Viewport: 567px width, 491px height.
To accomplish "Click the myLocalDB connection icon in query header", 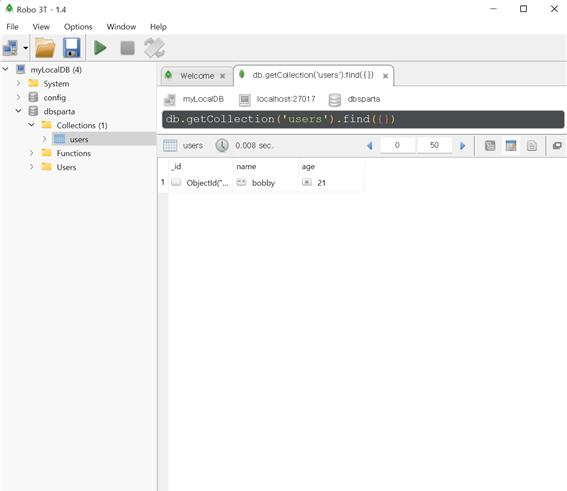I will tap(170, 99).
